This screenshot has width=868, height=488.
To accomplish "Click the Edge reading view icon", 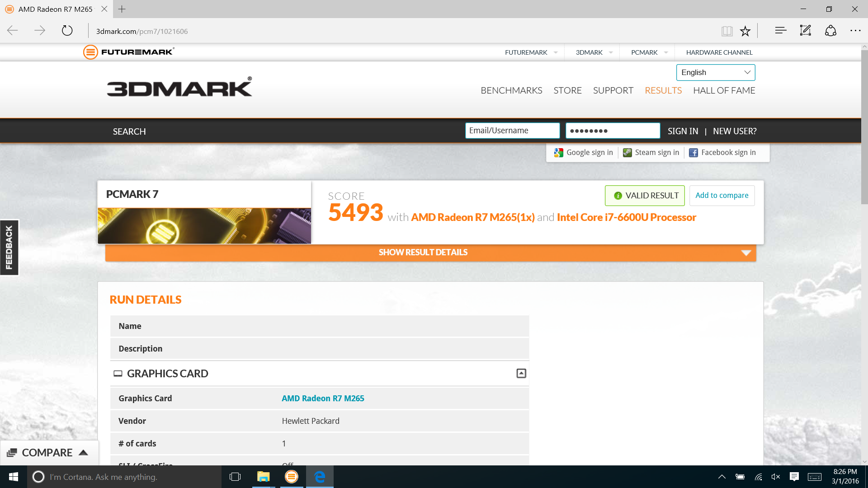I will 726,31.
